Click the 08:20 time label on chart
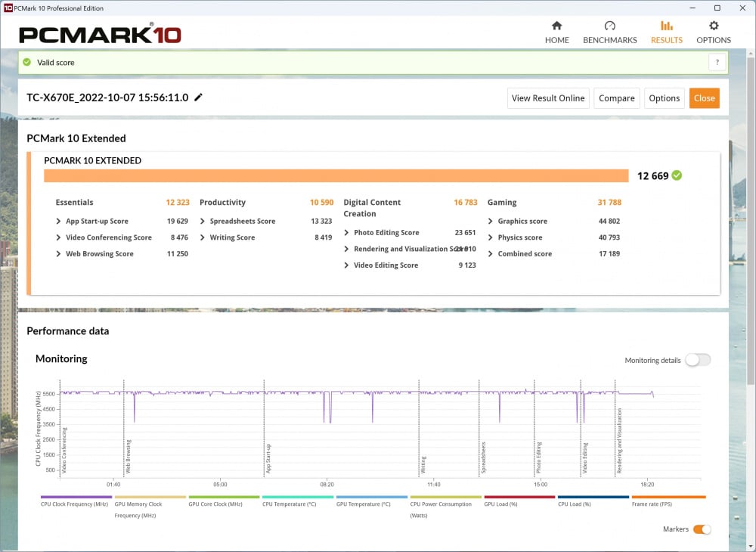The image size is (756, 552). click(x=327, y=485)
